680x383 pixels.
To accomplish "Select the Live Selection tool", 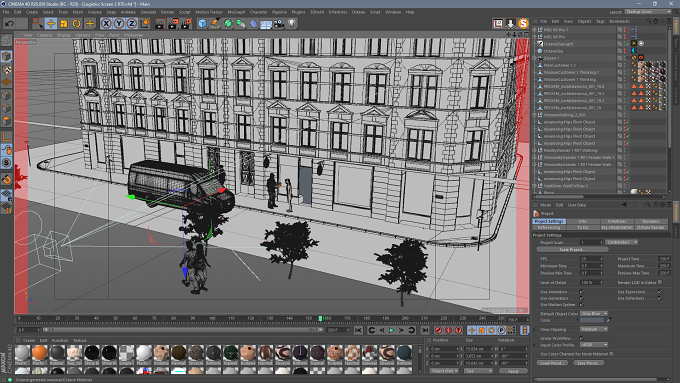I will [x=37, y=23].
